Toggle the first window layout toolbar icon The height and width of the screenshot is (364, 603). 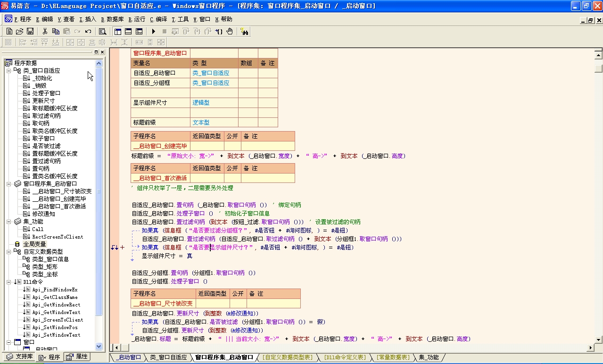[x=117, y=31]
